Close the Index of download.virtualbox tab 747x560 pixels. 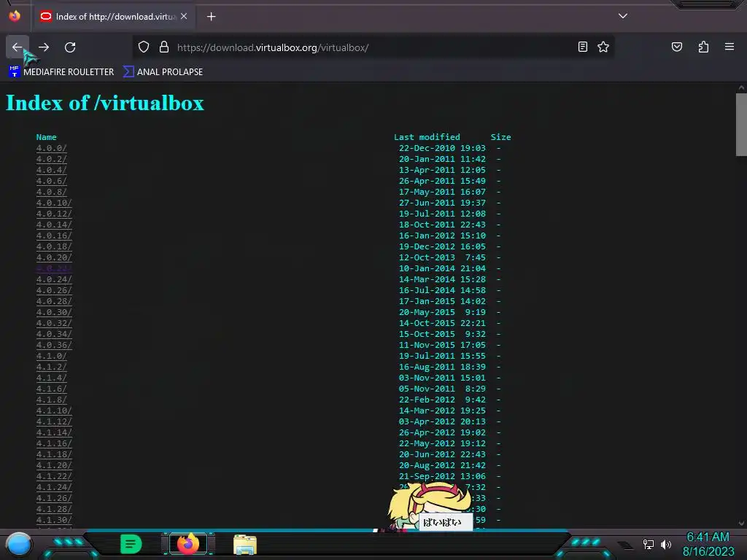pyautogui.click(x=184, y=16)
